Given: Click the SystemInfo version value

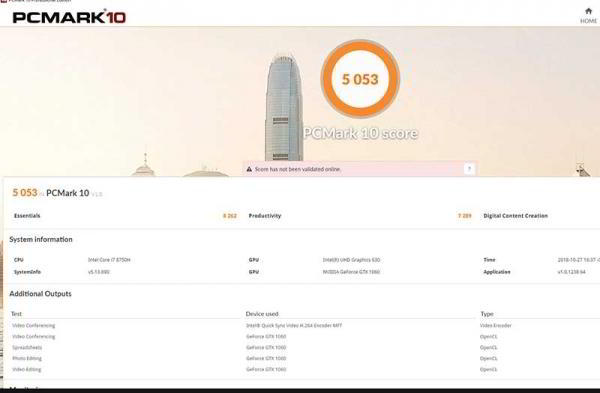Looking at the screenshot, I should [x=99, y=272].
